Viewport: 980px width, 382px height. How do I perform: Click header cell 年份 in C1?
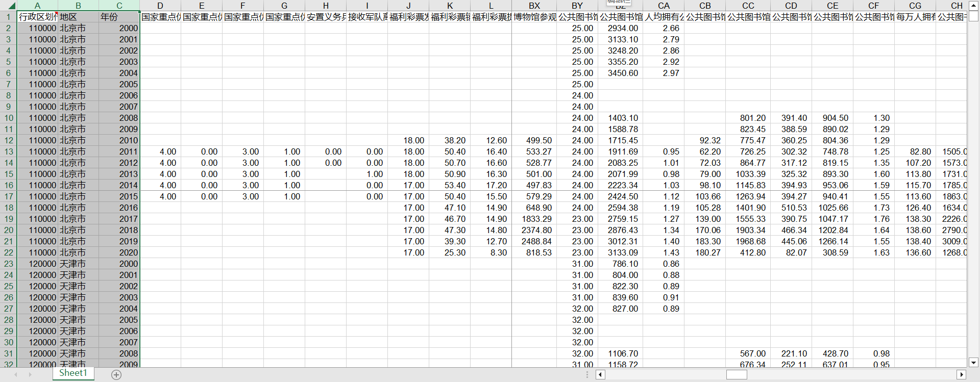coord(119,17)
